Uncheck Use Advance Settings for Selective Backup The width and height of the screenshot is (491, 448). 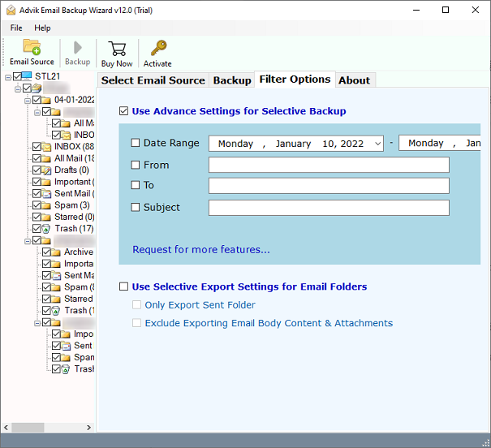click(x=123, y=111)
